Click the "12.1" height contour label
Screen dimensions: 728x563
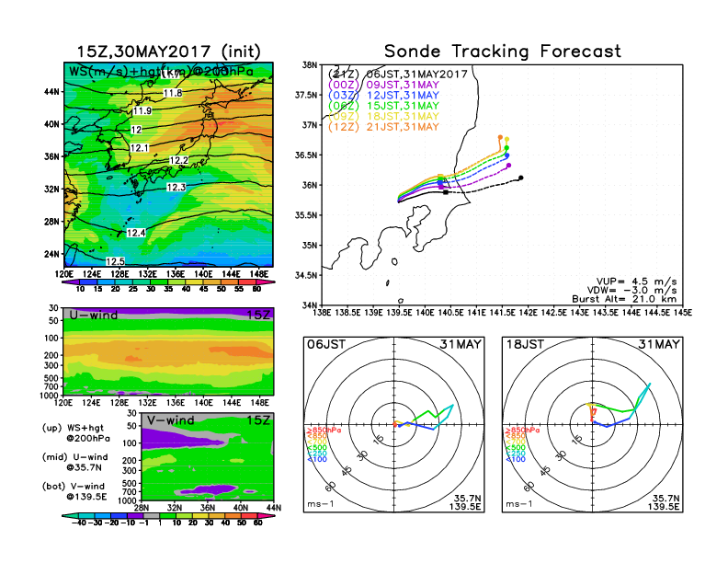click(x=140, y=148)
